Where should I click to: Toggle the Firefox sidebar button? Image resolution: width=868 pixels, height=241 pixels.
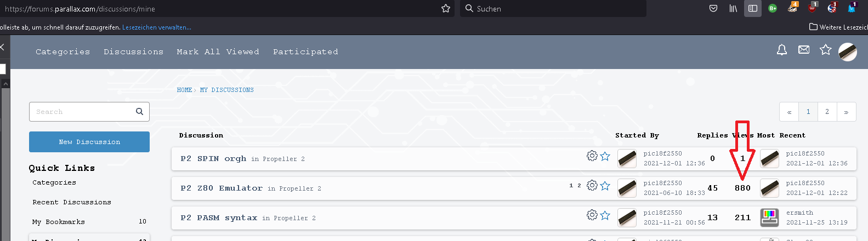click(x=753, y=8)
